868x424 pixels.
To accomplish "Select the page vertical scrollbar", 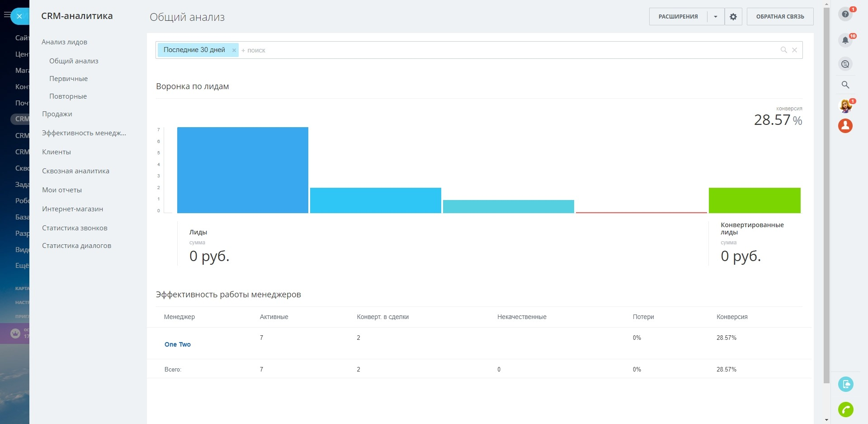I will [x=826, y=195].
